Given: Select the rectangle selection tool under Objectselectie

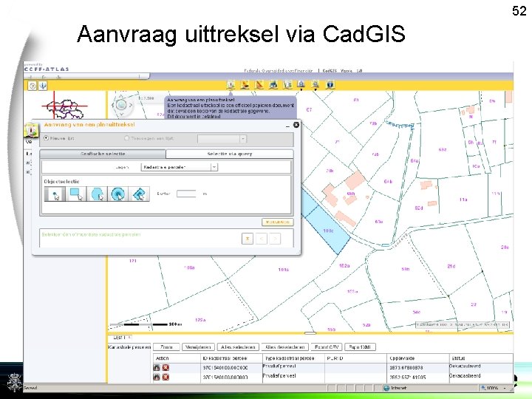Looking at the screenshot, I should (76, 194).
